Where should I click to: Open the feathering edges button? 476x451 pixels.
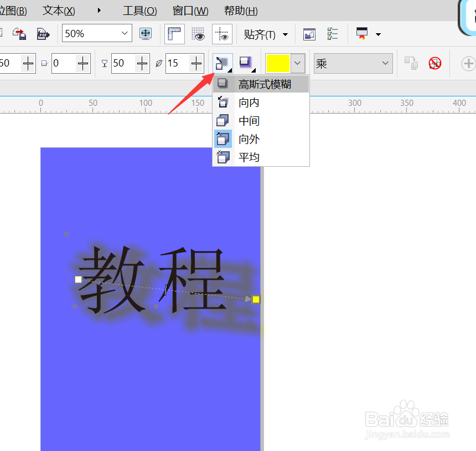(247, 63)
